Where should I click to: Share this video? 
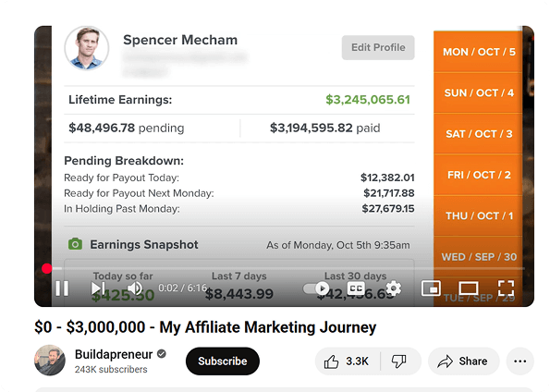click(463, 361)
